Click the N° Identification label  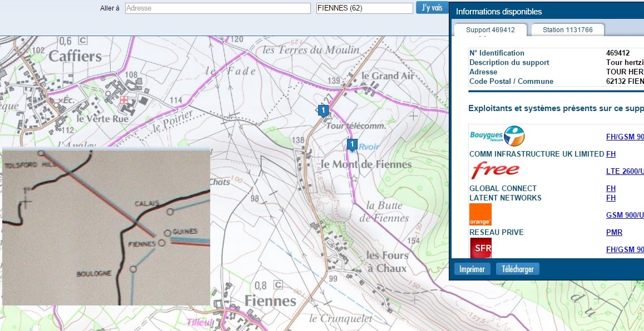point(497,53)
